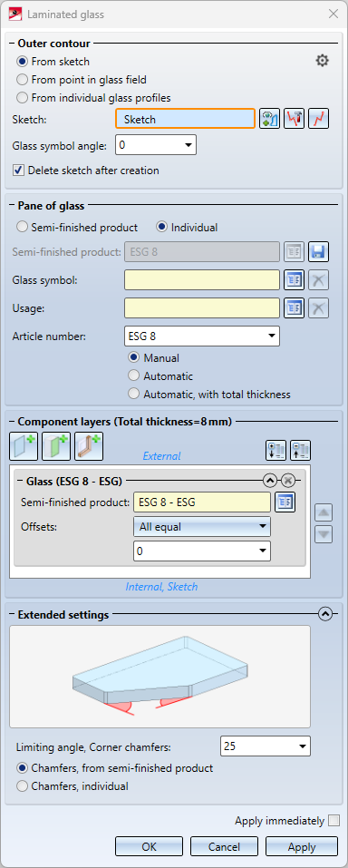
Task: Expand the Offsets 'All equal' dropdown
Action: tap(202, 527)
